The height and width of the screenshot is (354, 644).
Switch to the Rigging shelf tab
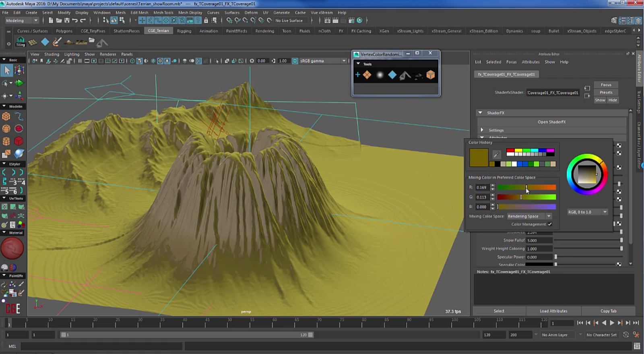pyautogui.click(x=184, y=31)
